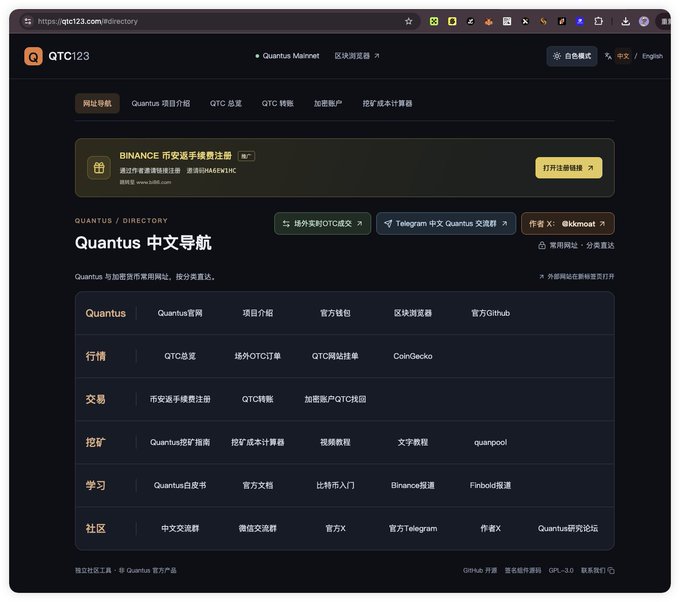Open Quantus白皮书 link
The image size is (680, 602).
[180, 485]
